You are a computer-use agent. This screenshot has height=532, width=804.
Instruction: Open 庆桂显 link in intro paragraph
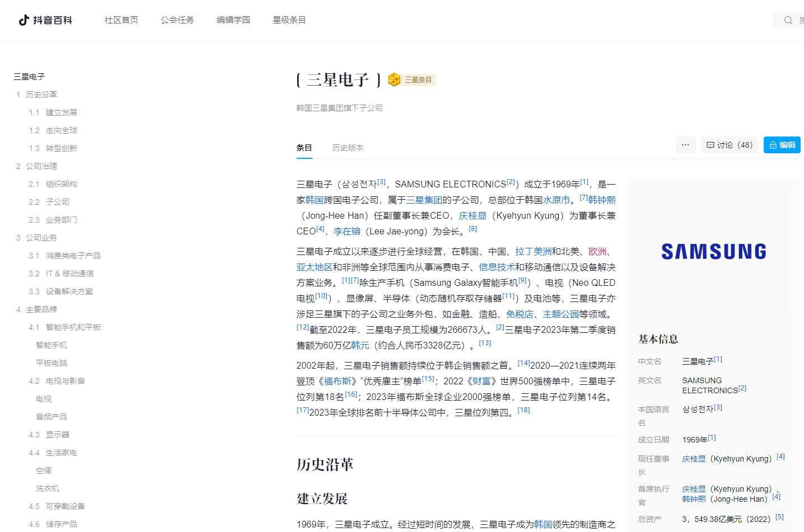click(x=473, y=215)
